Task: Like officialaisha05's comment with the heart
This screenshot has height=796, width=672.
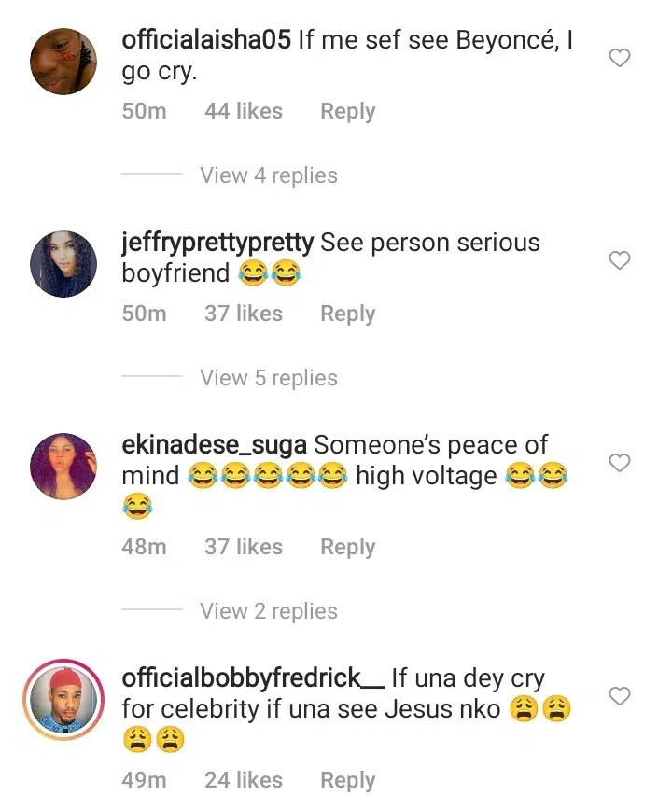Action: [619, 58]
